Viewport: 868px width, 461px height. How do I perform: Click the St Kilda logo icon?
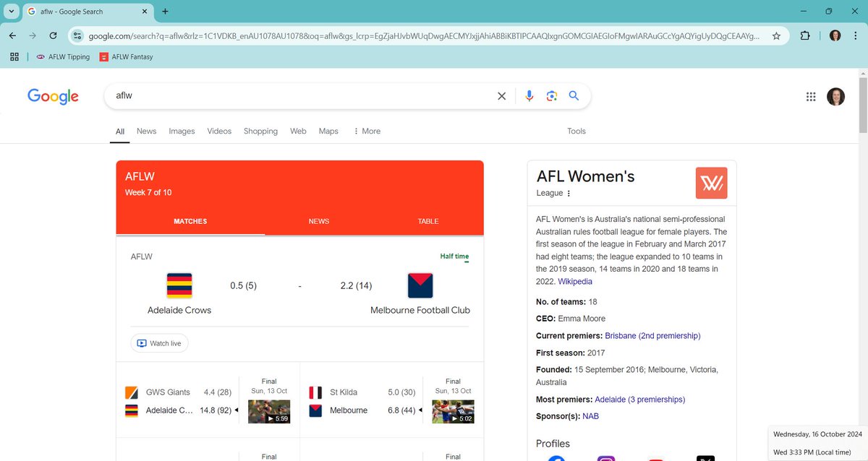(315, 392)
